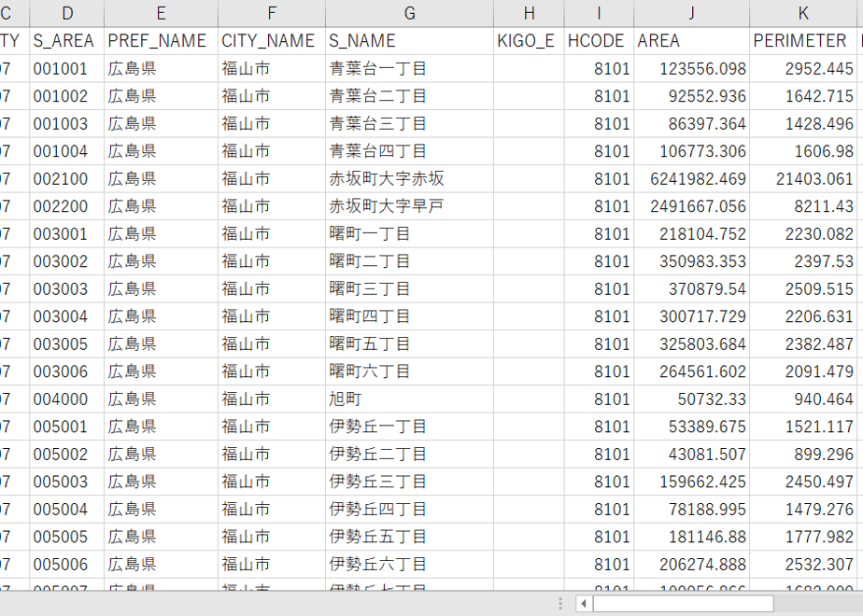
Task: Select cell containing 赤坂町大字早戸
Action: click(x=409, y=206)
